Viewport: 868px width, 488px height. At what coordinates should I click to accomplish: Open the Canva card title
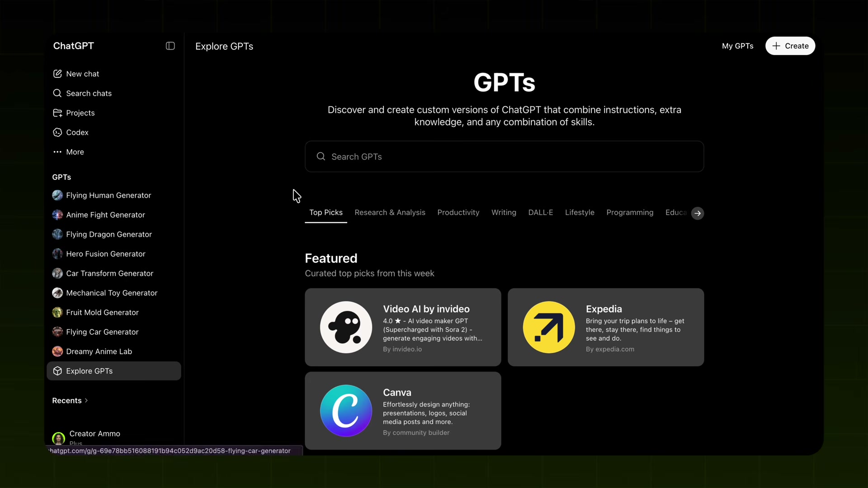tap(397, 393)
